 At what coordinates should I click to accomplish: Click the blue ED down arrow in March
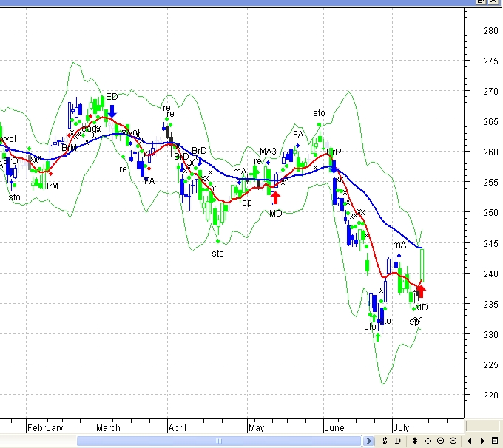pos(112,109)
